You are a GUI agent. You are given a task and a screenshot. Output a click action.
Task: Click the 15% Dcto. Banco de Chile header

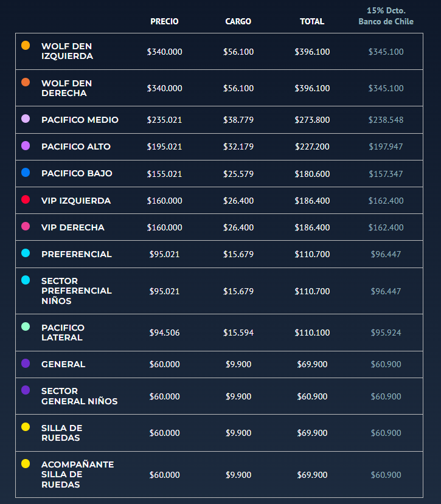point(386,16)
